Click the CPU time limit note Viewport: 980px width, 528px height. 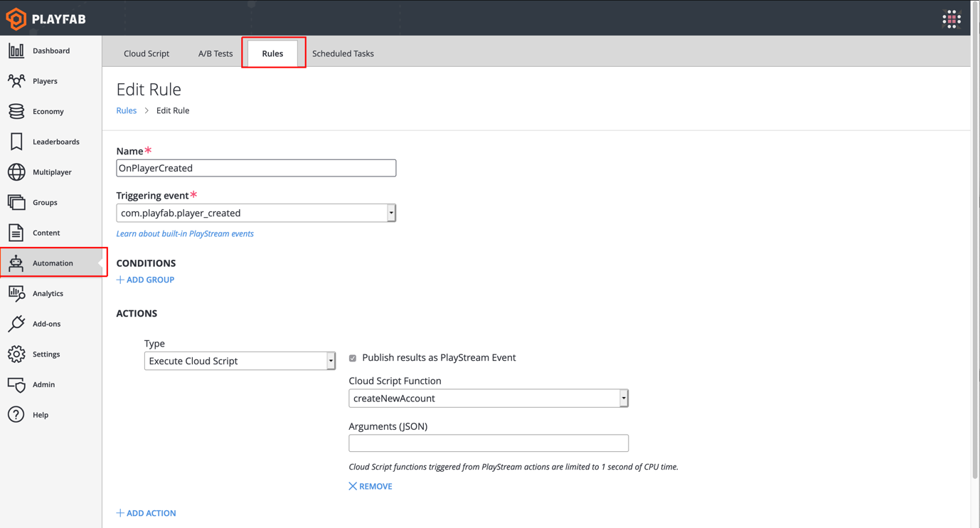(x=513, y=468)
